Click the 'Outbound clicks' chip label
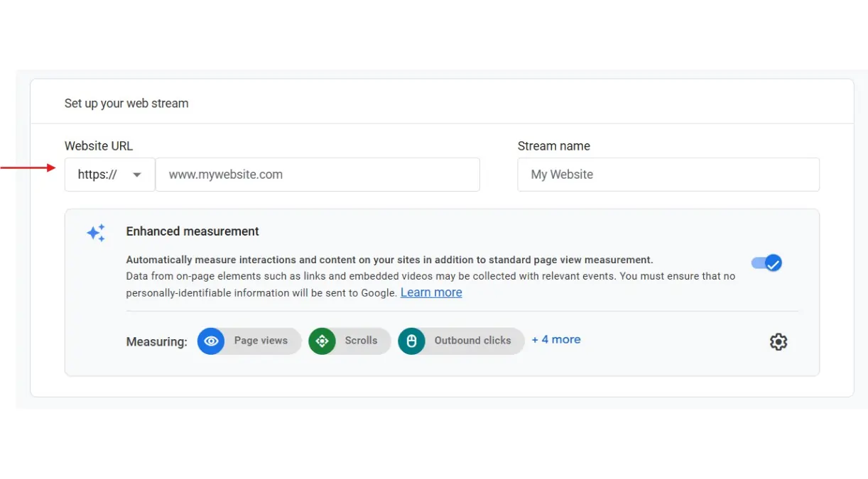The width and height of the screenshot is (868, 479). [472, 341]
